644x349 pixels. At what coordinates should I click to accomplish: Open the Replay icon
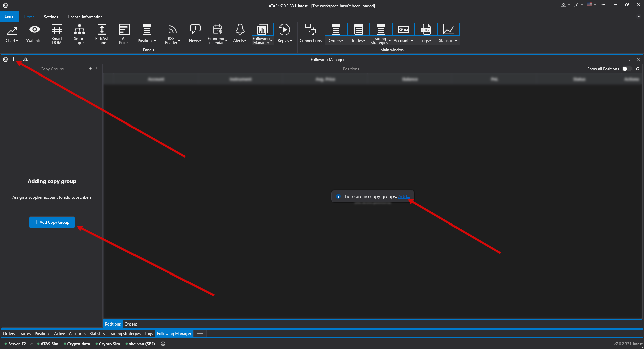[284, 30]
